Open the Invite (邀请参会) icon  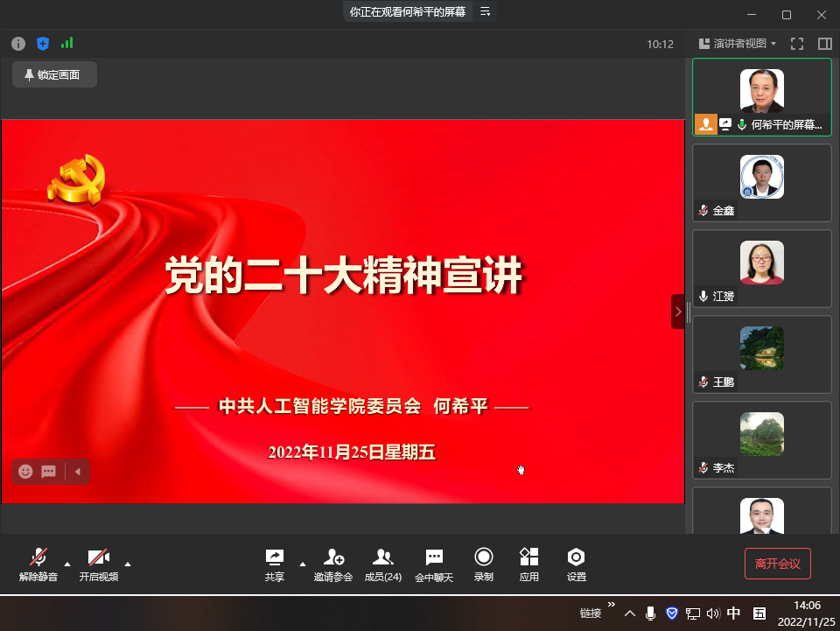[333, 564]
